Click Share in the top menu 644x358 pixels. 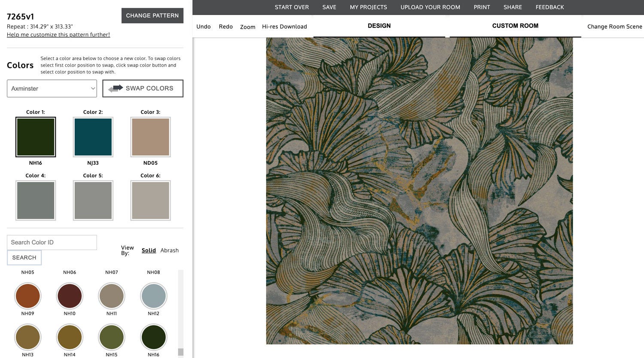[513, 7]
